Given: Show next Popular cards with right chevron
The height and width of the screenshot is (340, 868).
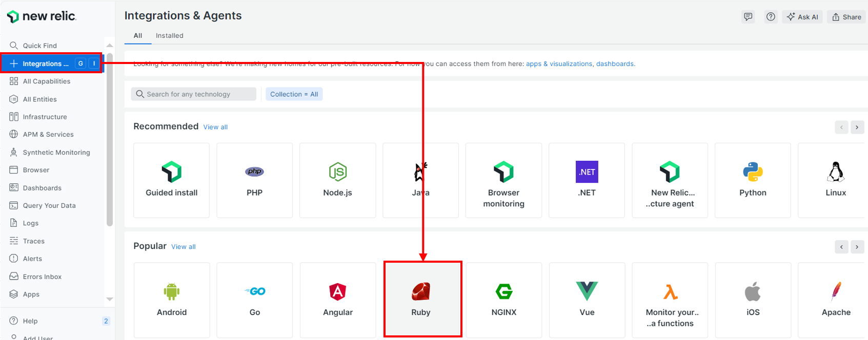Looking at the screenshot, I should coord(857,247).
